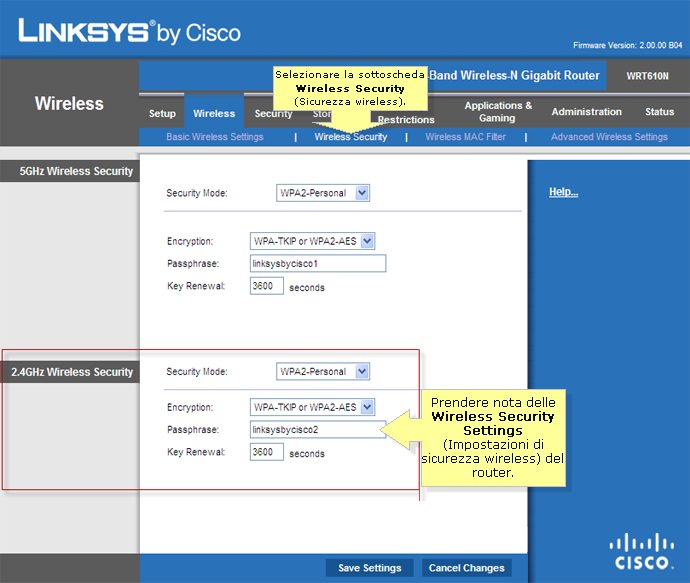
Task: Open the Advanced Wireless Settings subtab
Action: click(609, 137)
